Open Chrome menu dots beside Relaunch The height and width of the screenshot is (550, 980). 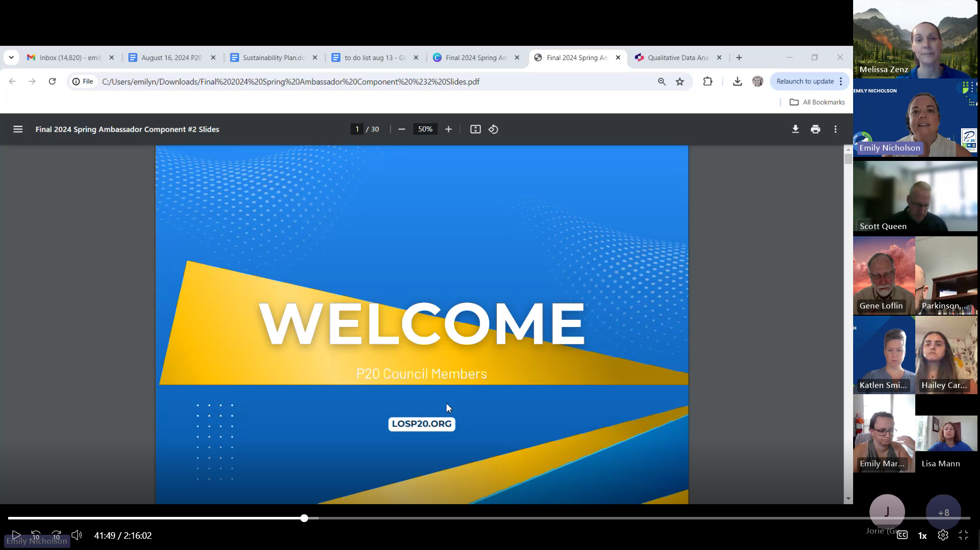[x=841, y=81]
